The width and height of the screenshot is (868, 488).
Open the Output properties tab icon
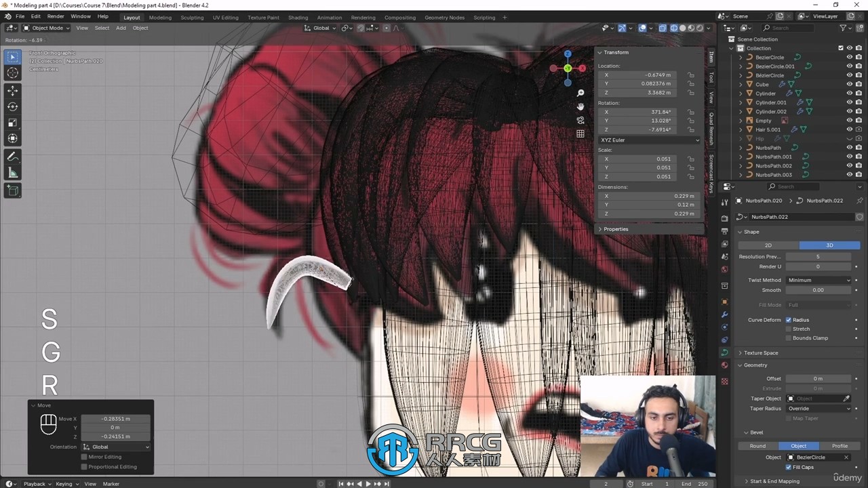point(724,231)
